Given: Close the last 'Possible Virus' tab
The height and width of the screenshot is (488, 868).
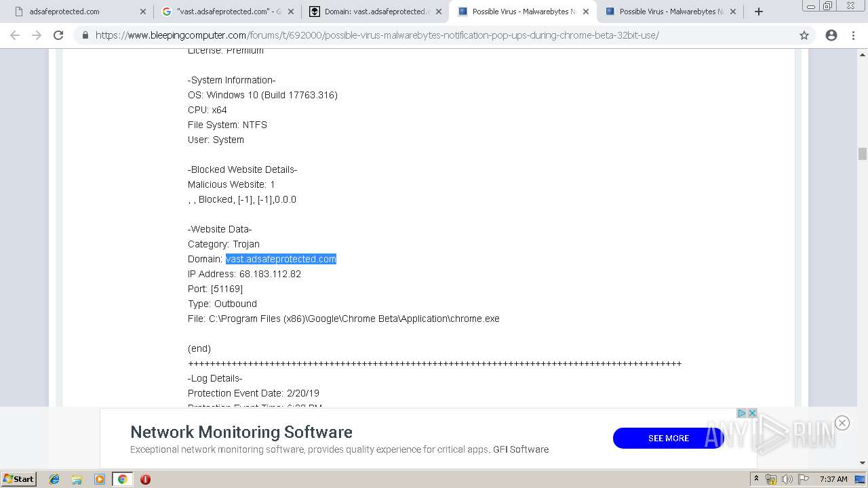Looking at the screenshot, I should [x=733, y=12].
